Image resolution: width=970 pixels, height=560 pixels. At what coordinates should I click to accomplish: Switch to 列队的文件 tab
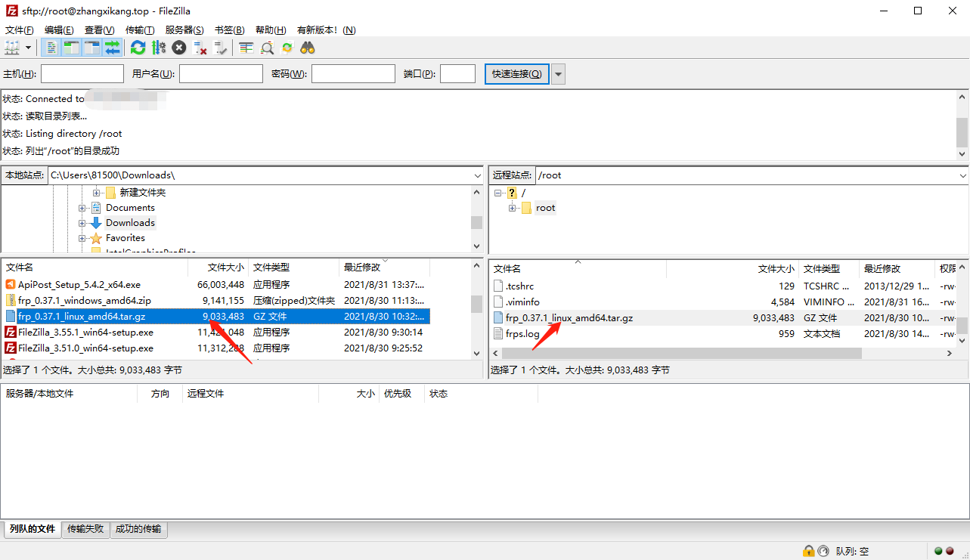[32, 529]
